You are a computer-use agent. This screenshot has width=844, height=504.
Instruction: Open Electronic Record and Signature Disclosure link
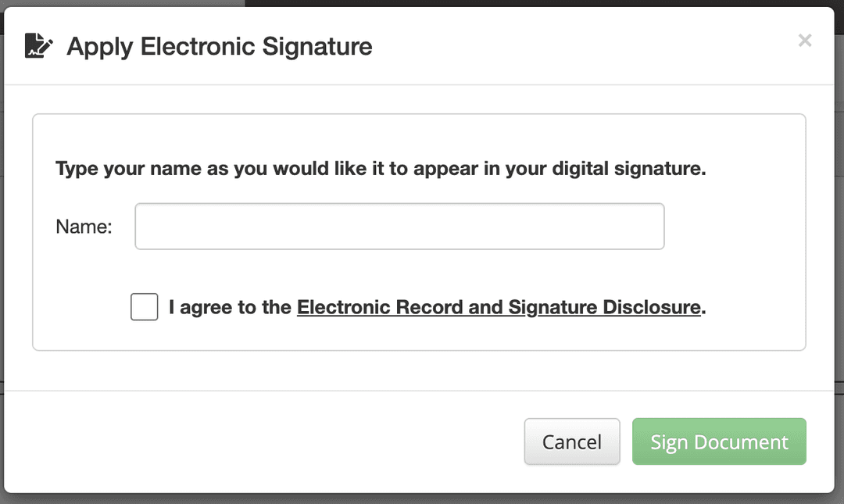pos(499,307)
